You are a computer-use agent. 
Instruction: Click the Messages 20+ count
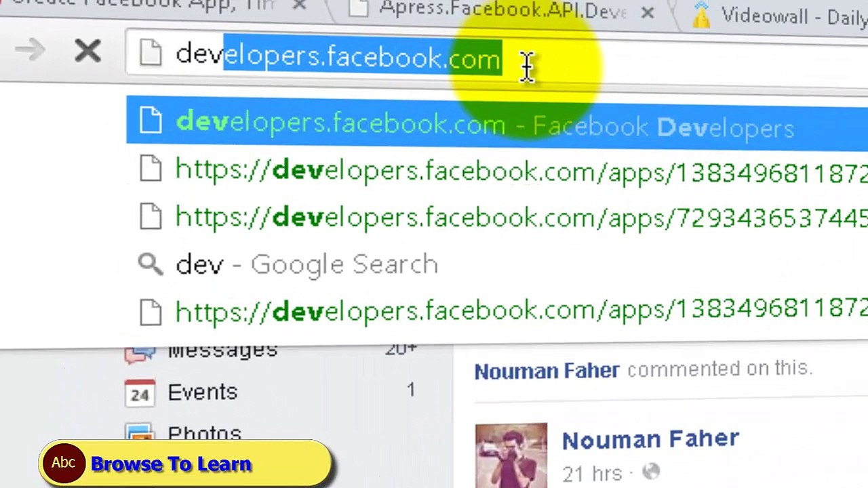400,349
